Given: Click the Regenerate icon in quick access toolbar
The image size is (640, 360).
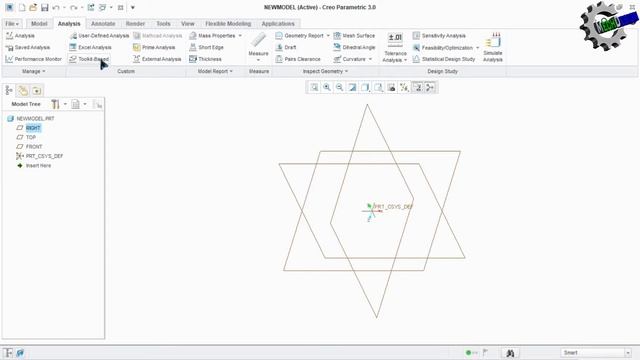Looking at the screenshot, I should (x=91, y=7).
